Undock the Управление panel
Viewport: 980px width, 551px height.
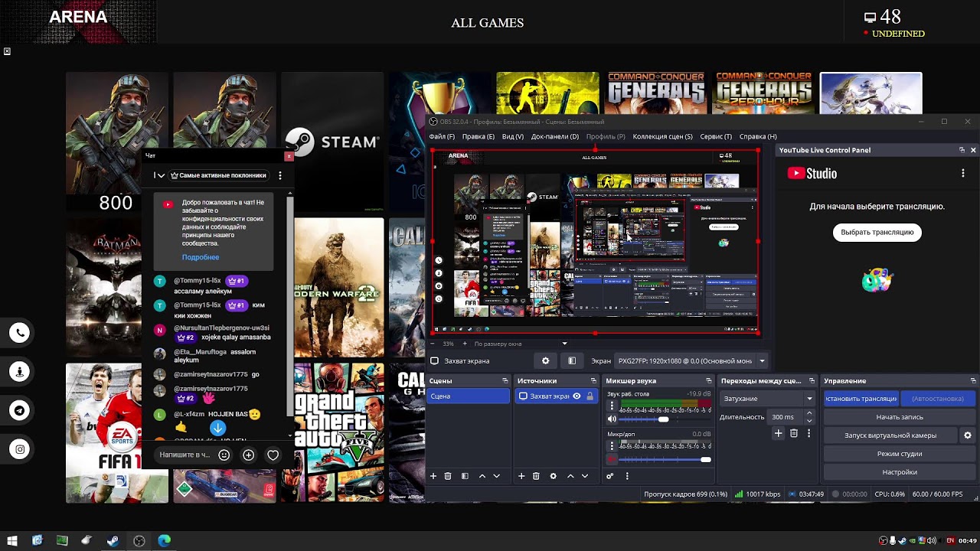pyautogui.click(x=973, y=380)
